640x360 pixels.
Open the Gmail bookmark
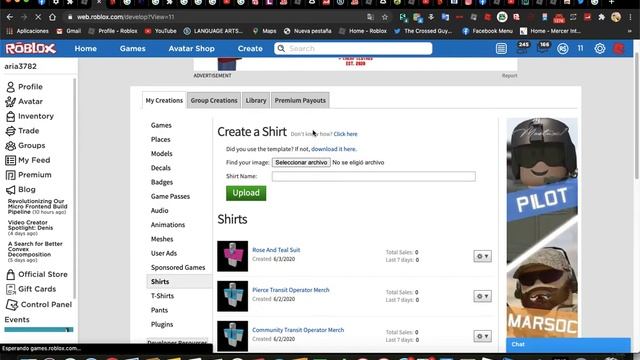coord(69,31)
